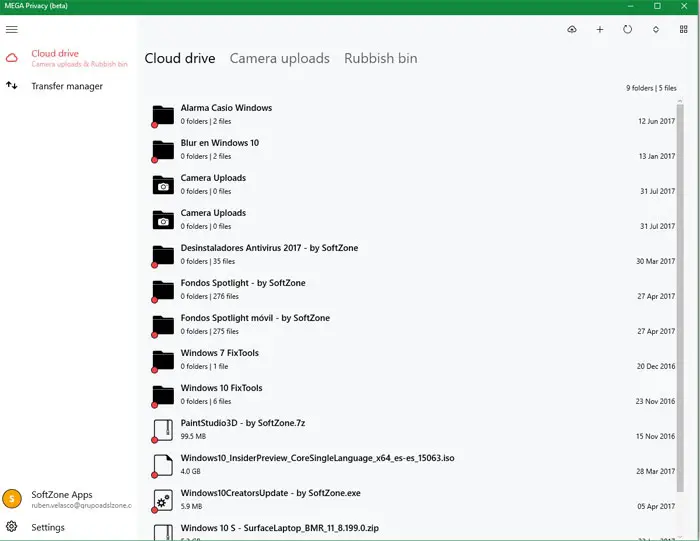Open Settings gear in sidebar
This screenshot has width=700, height=541.
(12, 527)
